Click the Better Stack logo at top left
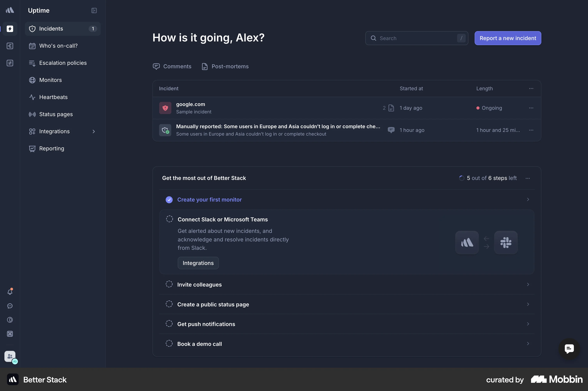Viewport: 588px width, 391px height. [x=10, y=10]
